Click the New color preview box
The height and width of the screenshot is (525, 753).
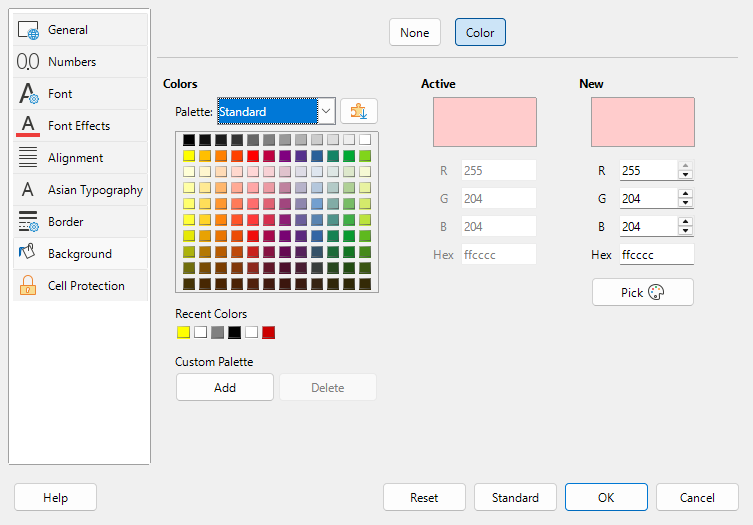[643, 122]
